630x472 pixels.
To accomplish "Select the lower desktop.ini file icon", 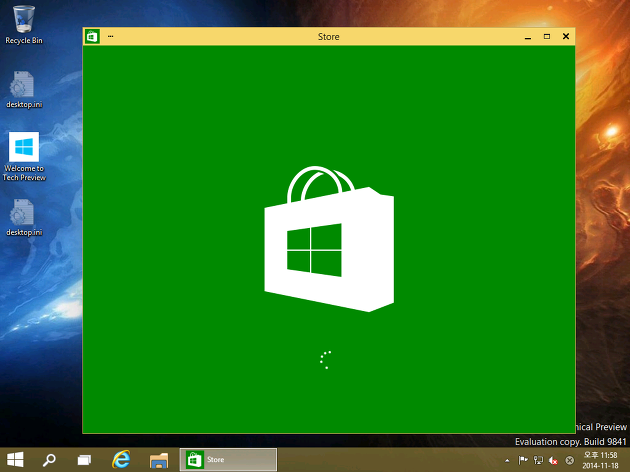I will [x=24, y=218].
